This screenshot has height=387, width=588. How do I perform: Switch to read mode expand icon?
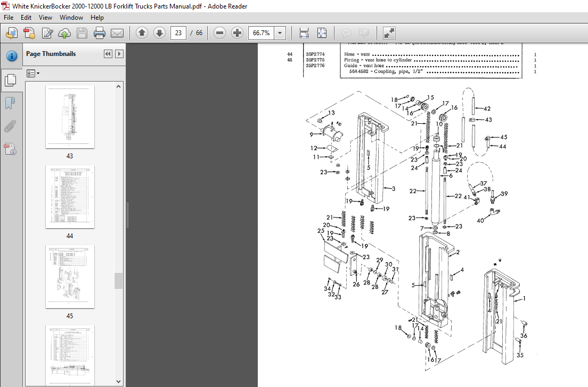tap(389, 33)
